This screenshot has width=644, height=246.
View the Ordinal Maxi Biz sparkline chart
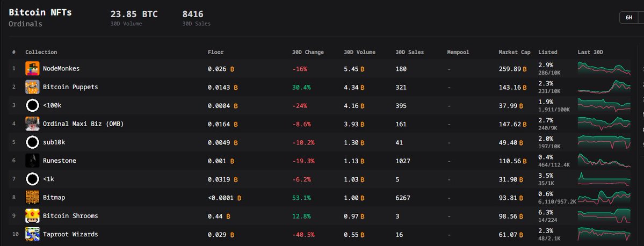click(x=604, y=124)
